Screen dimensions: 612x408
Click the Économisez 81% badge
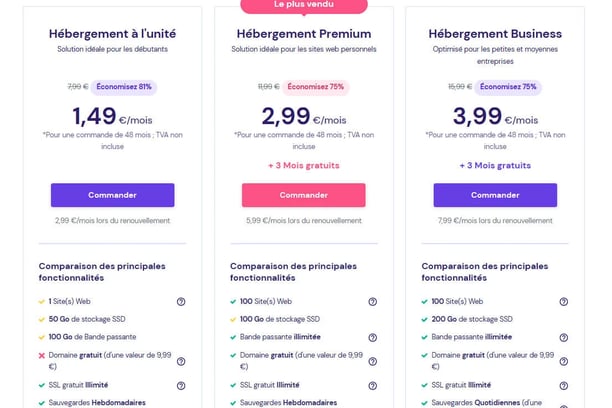[124, 87]
